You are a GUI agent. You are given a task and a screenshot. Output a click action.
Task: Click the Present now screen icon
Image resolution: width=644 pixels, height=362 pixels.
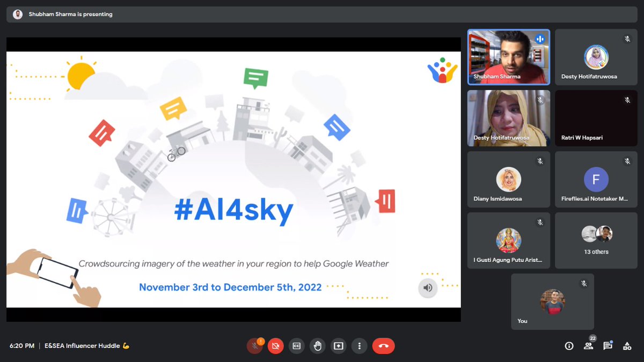pos(338,346)
